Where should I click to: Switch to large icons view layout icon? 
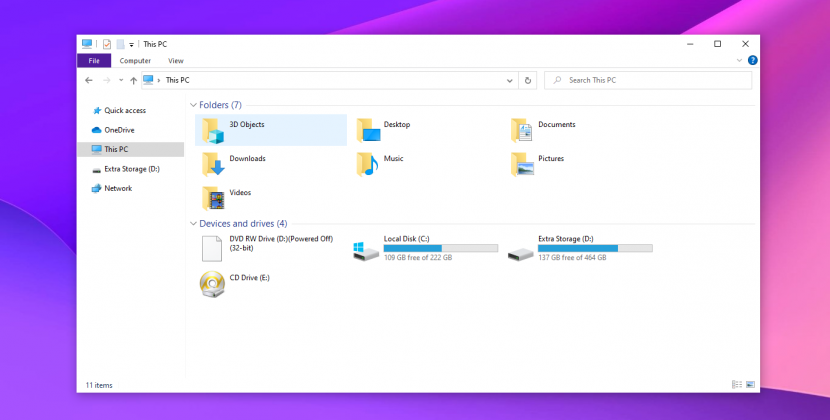pos(751,385)
